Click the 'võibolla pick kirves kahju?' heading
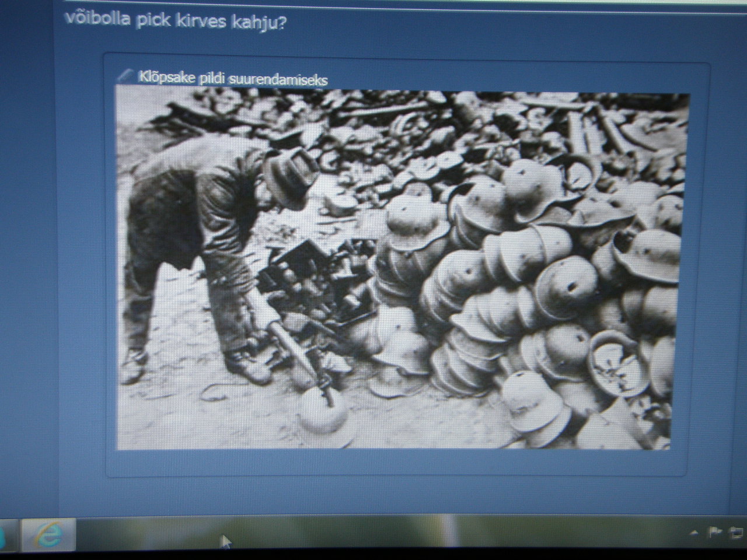The image size is (747, 560). pyautogui.click(x=175, y=21)
